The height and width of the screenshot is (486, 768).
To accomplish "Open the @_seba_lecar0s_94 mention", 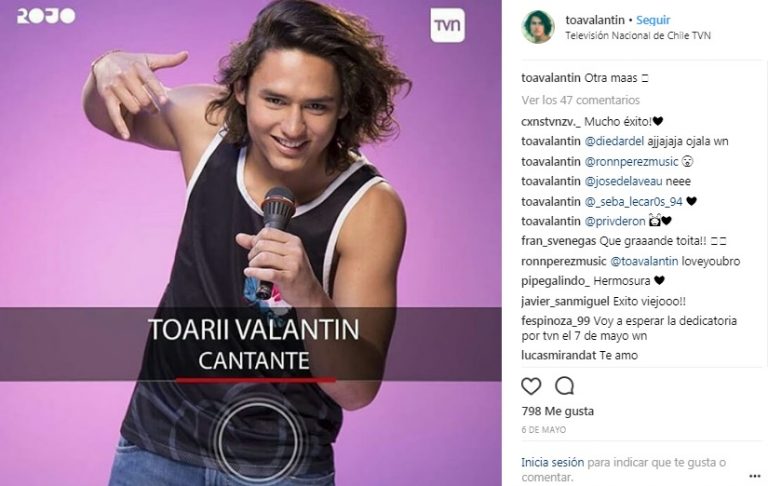I will 634,201.
